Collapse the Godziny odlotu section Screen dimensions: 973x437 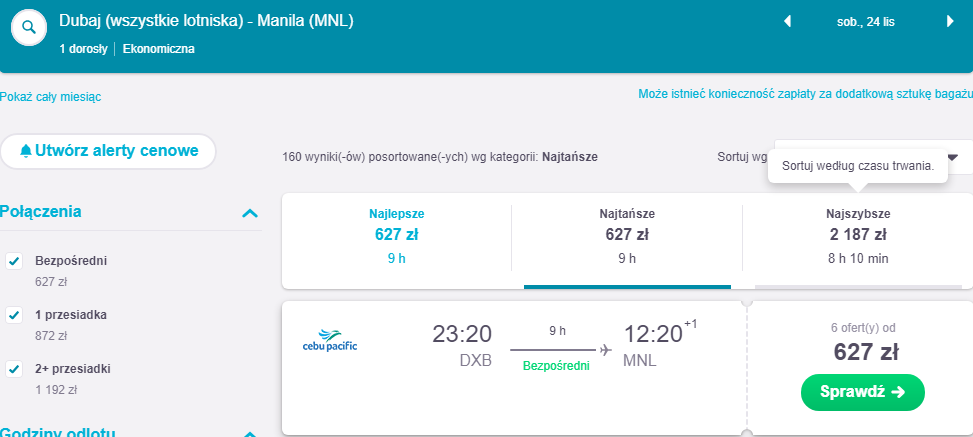click(x=250, y=432)
